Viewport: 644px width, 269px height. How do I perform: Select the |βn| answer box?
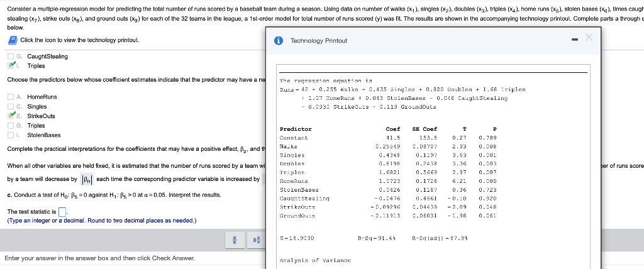click(x=87, y=180)
